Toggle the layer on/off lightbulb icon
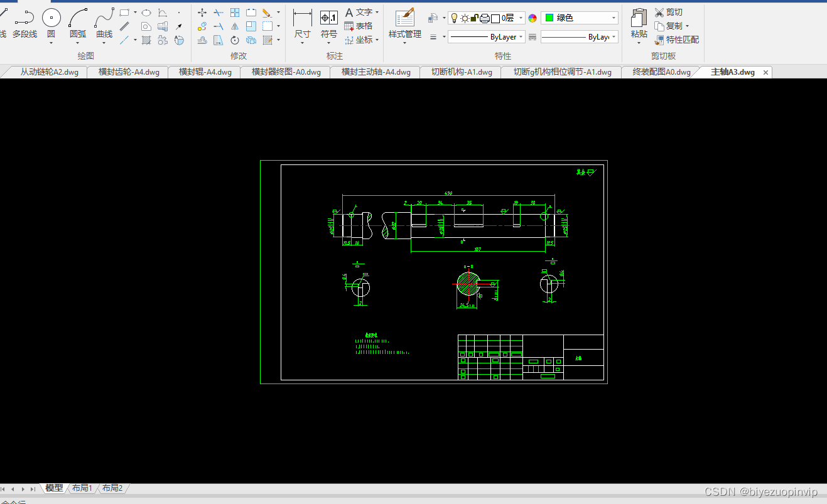The width and height of the screenshot is (827, 504). 455,18
